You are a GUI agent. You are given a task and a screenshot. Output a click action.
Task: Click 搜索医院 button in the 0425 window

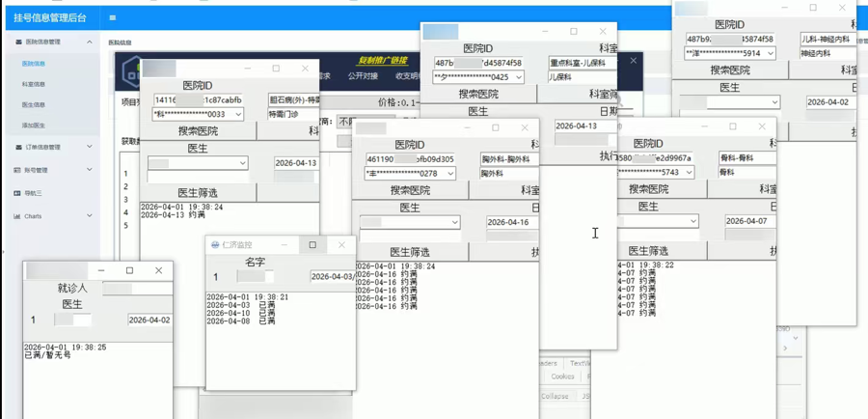(x=478, y=95)
